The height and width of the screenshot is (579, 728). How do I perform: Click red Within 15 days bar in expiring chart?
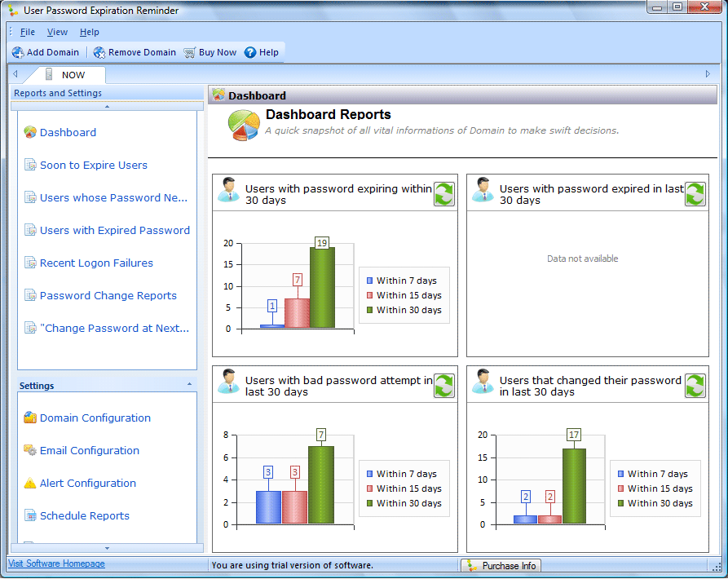tap(297, 313)
